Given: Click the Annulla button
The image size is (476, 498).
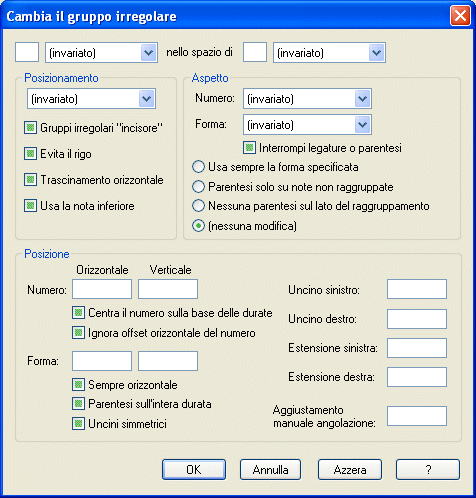Looking at the screenshot, I should [270, 470].
